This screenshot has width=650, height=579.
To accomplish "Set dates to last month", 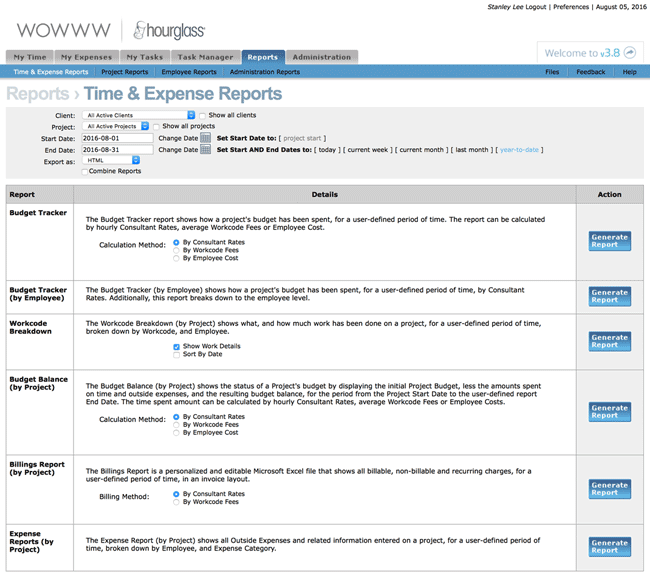I will (x=472, y=150).
